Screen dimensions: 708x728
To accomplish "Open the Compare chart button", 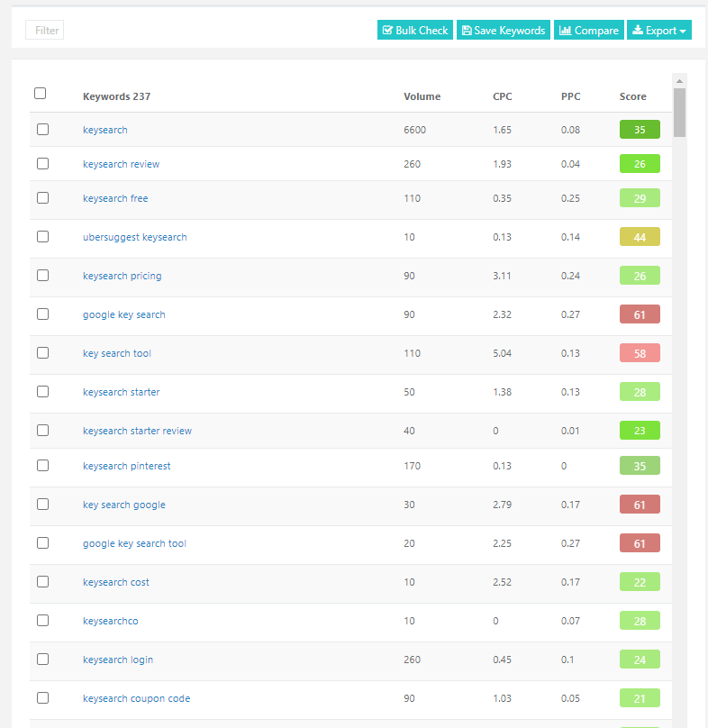I will (x=588, y=31).
